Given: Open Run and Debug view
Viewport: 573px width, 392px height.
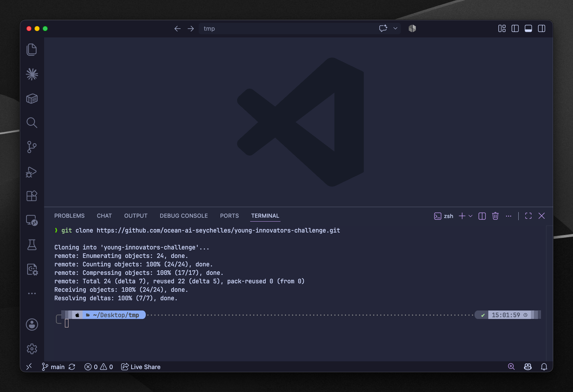Looking at the screenshot, I should click(x=32, y=172).
